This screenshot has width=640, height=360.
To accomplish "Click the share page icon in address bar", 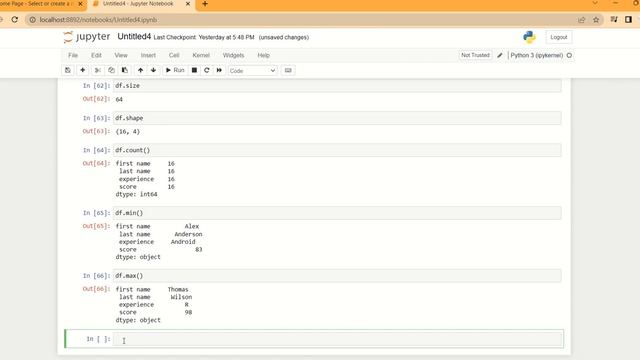I will tap(582, 20).
